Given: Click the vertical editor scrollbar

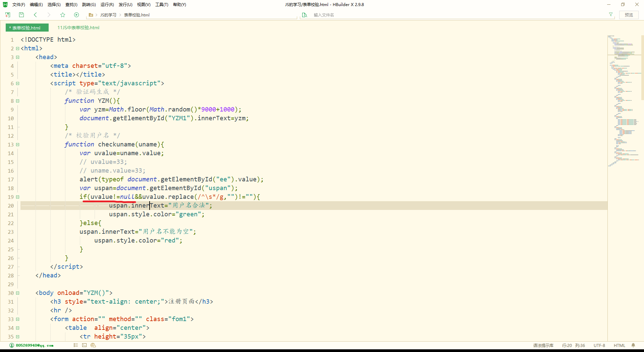Looking at the screenshot, I should tap(642, 67).
